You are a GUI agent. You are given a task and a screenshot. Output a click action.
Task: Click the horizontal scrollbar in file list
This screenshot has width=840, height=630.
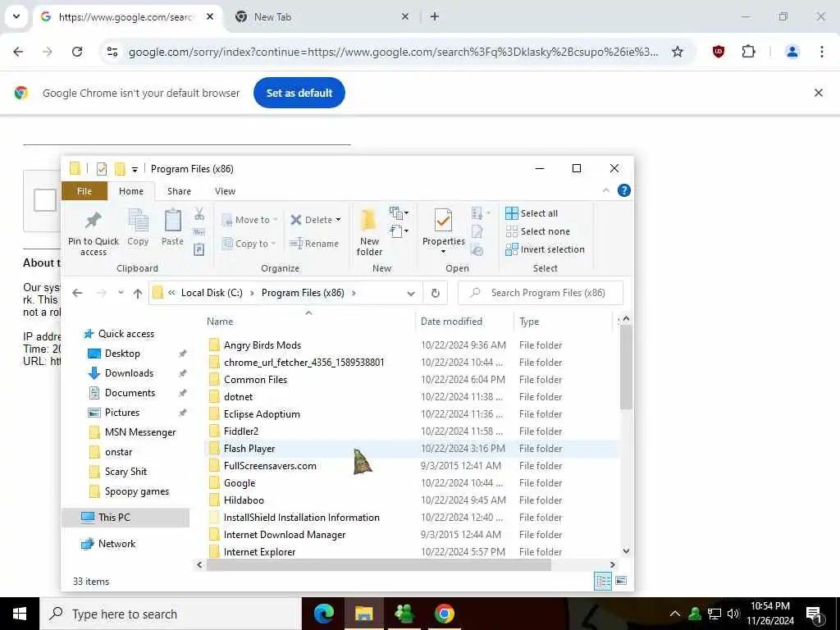tap(379, 564)
